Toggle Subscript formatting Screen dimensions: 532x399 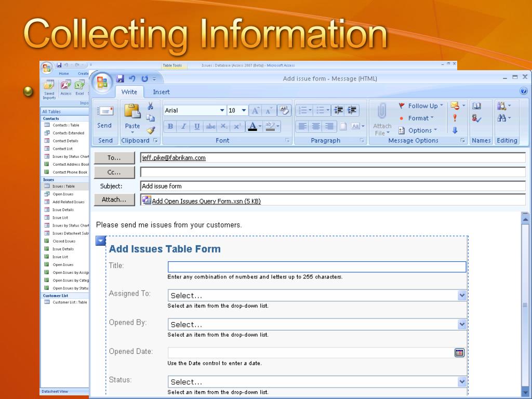pos(223,126)
